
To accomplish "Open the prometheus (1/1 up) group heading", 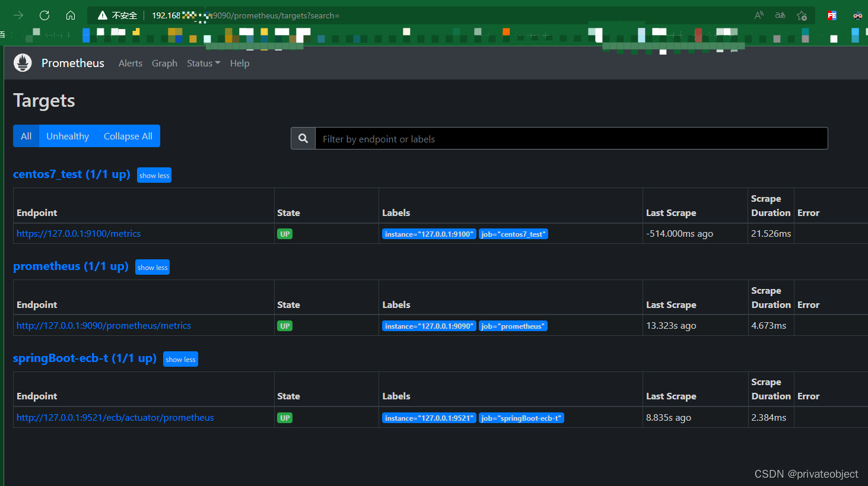I will pos(71,266).
